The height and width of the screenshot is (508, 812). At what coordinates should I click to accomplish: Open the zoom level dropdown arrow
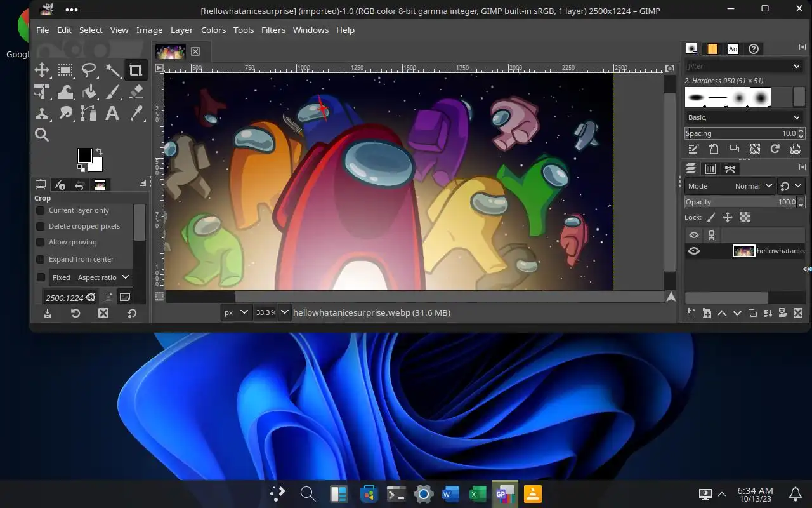pos(284,312)
